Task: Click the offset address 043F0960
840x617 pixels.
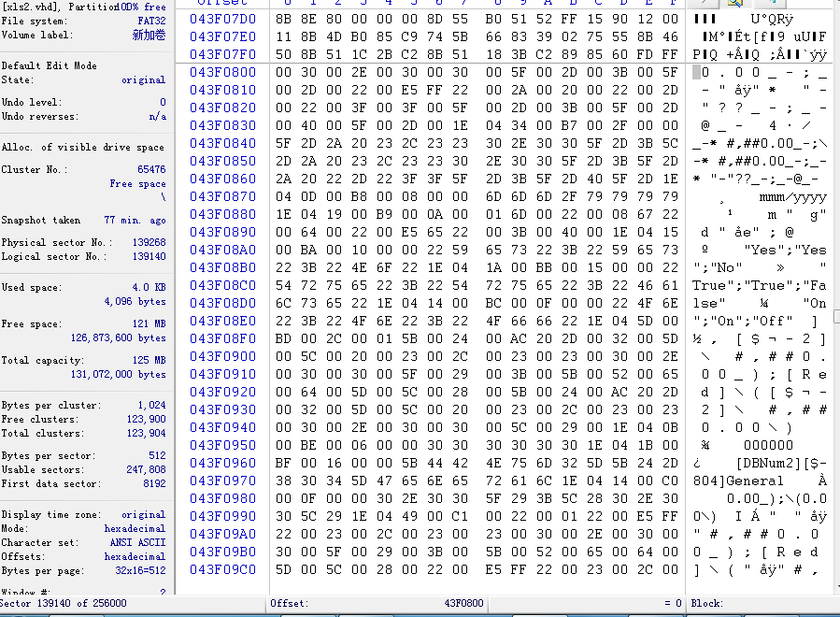Action: [222, 462]
